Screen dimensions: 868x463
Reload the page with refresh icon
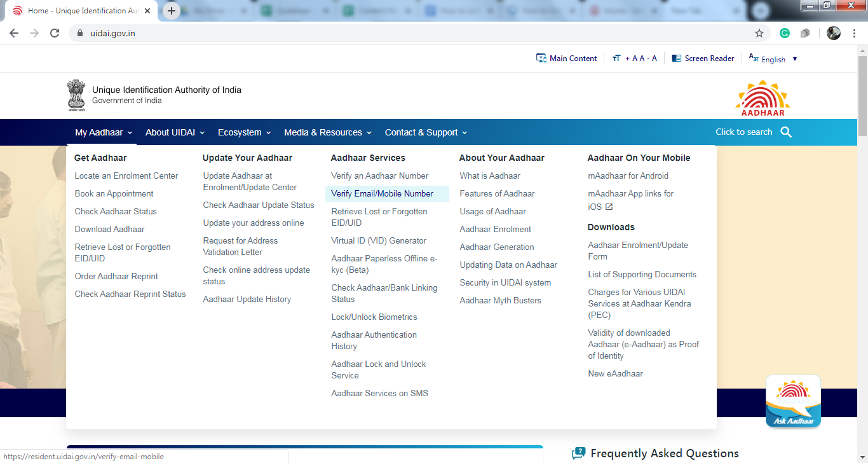point(55,33)
